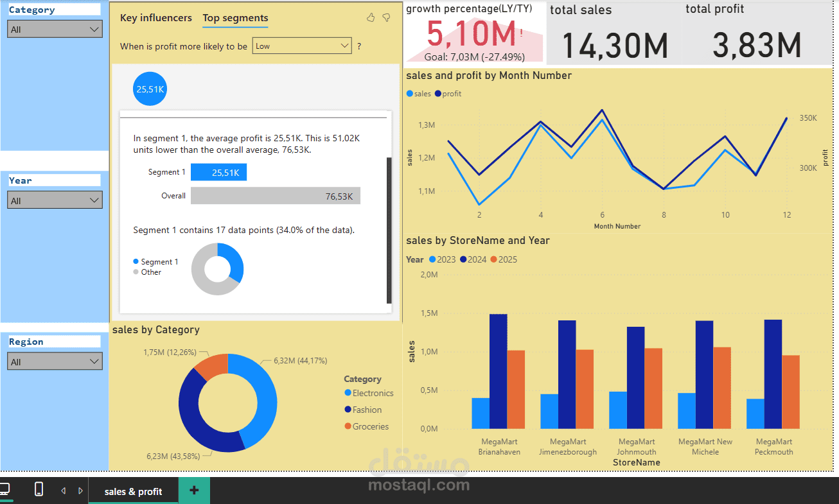Click the total profit 3,83M card
Screen dimensions: 839x504
[x=757, y=33]
